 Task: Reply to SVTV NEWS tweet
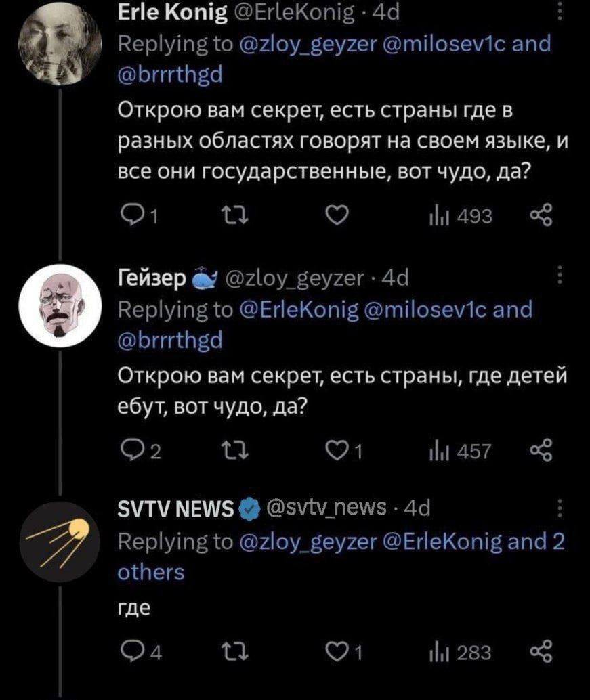point(128,653)
